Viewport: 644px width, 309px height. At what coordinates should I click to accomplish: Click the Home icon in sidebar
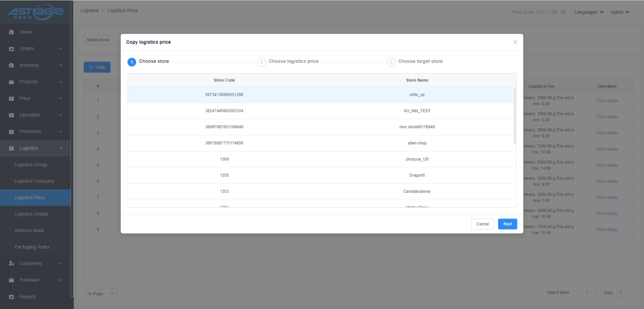[x=11, y=32]
